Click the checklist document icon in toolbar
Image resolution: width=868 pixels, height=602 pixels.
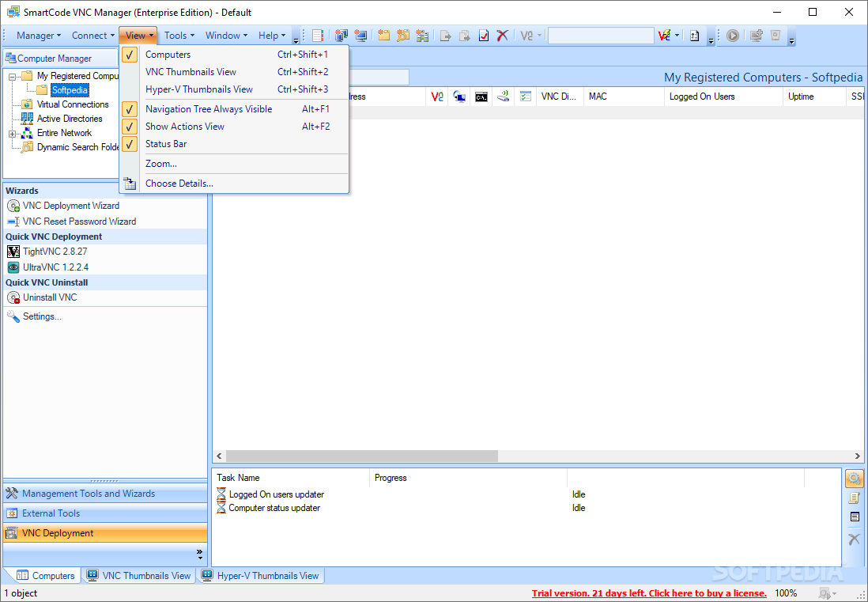coord(695,36)
